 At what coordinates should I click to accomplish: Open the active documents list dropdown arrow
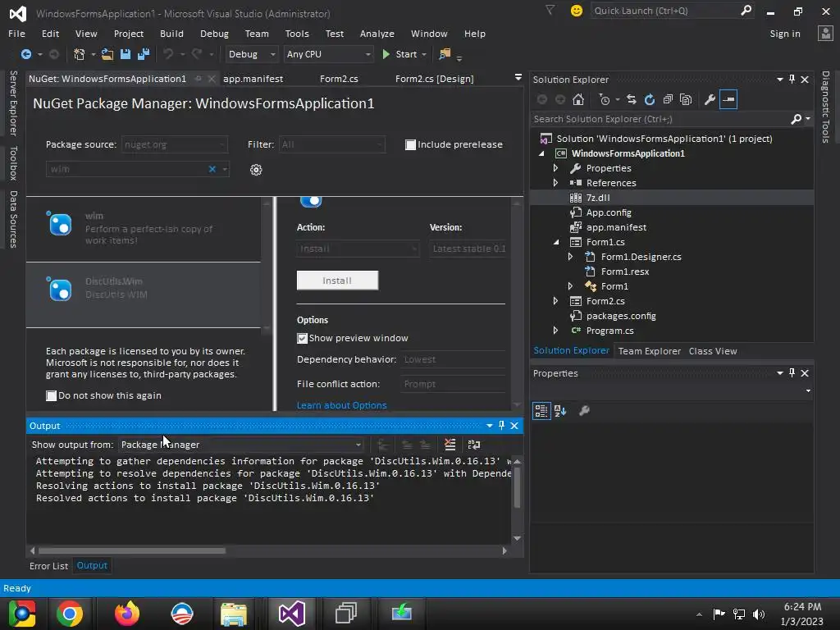pyautogui.click(x=518, y=78)
